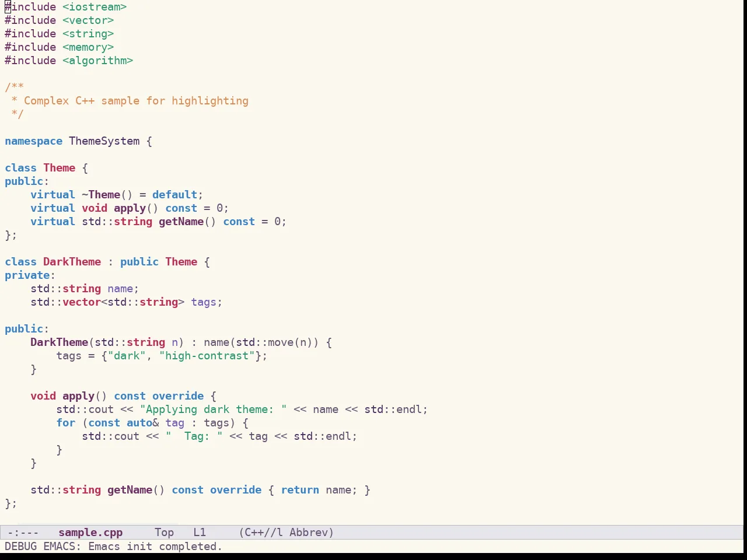Image resolution: width=747 pixels, height=560 pixels.
Task: Click the Top position indicator in mode line
Action: tap(164, 533)
